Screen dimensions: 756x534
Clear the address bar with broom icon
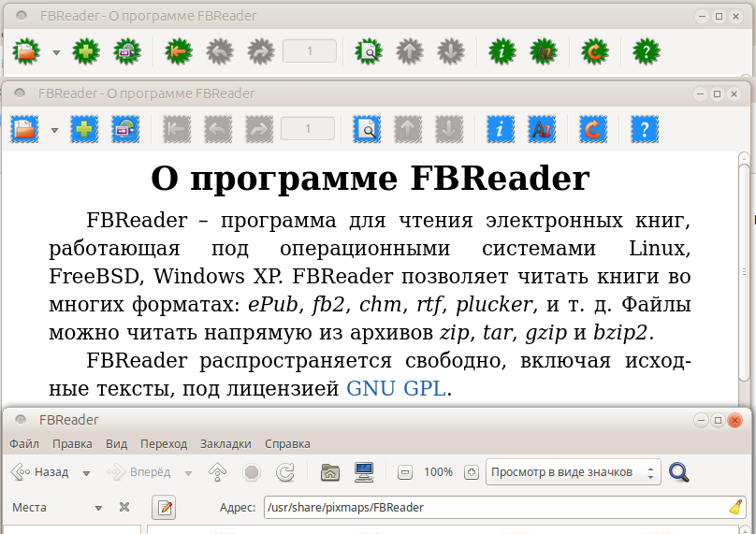(735, 508)
